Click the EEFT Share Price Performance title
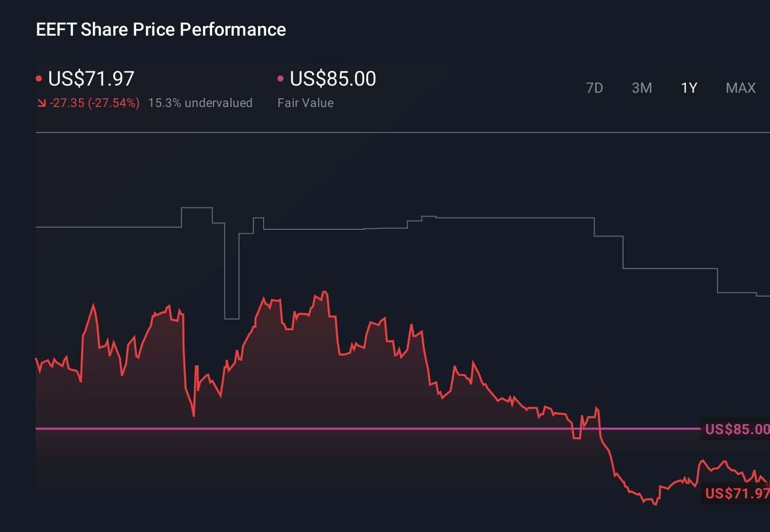The width and height of the screenshot is (770, 532). [x=161, y=30]
